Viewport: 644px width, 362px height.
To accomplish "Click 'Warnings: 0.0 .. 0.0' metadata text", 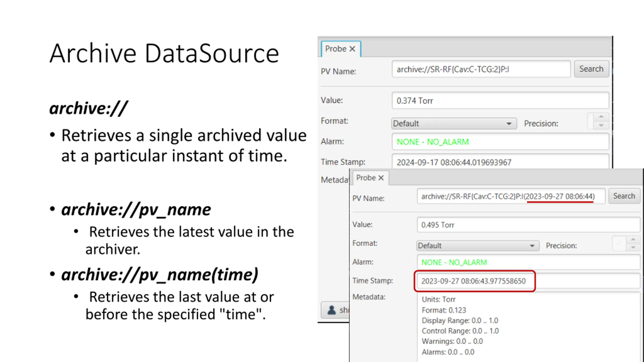I will [452, 341].
